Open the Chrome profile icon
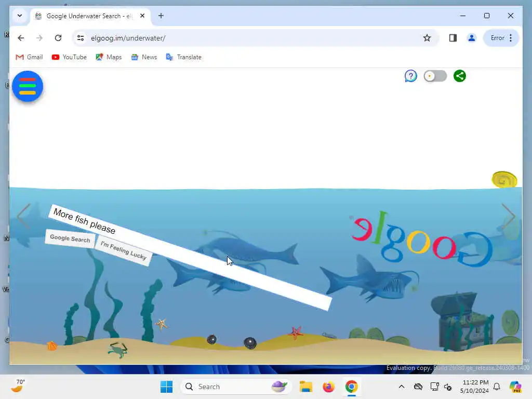 tap(471, 38)
